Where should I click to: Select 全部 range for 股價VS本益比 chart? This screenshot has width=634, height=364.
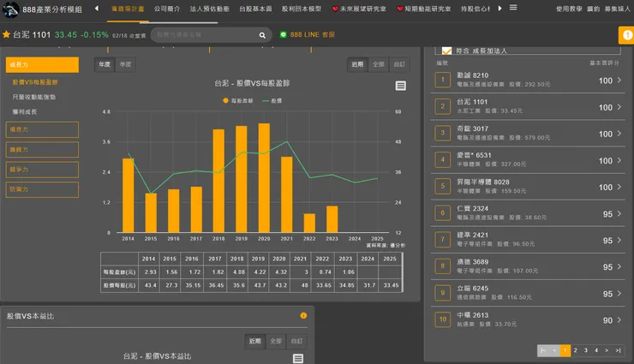pos(276,342)
